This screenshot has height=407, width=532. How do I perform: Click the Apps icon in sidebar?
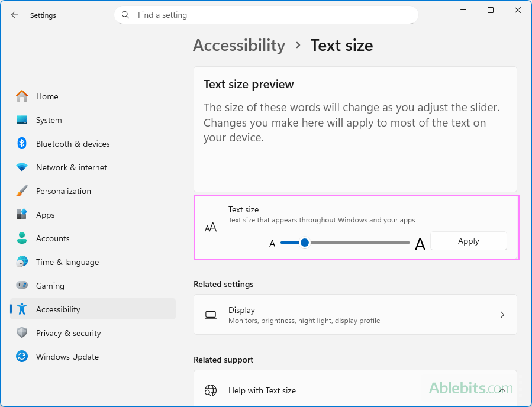[22, 214]
